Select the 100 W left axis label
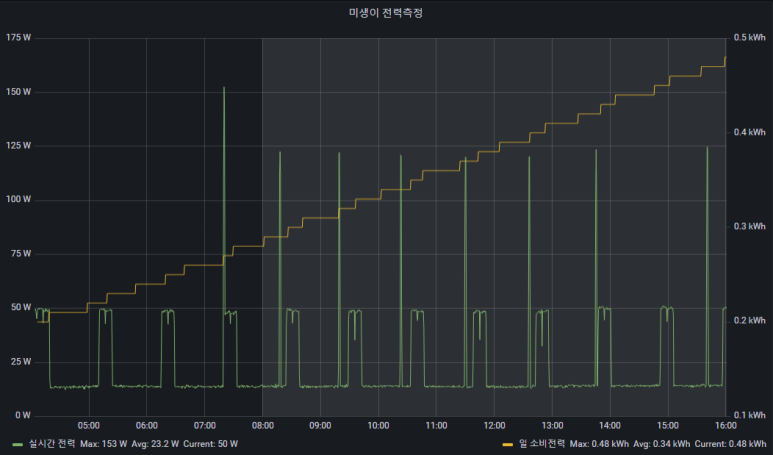 18,199
